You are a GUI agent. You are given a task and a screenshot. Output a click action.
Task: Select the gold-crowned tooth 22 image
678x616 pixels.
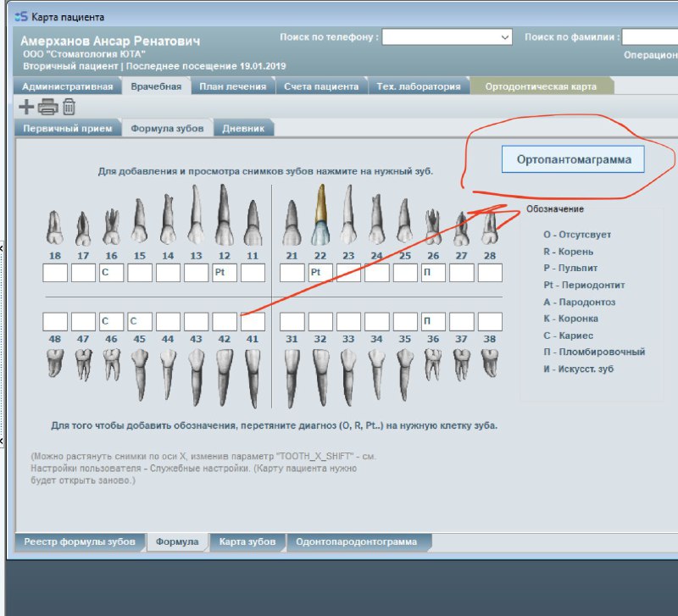[x=320, y=215]
